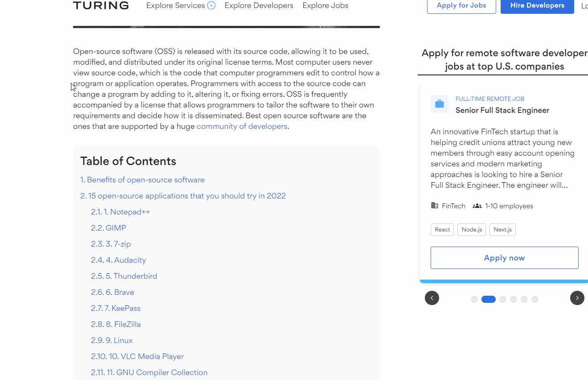The image size is (588, 380).
Task: Open the Explore Developers menu item
Action: point(259,5)
